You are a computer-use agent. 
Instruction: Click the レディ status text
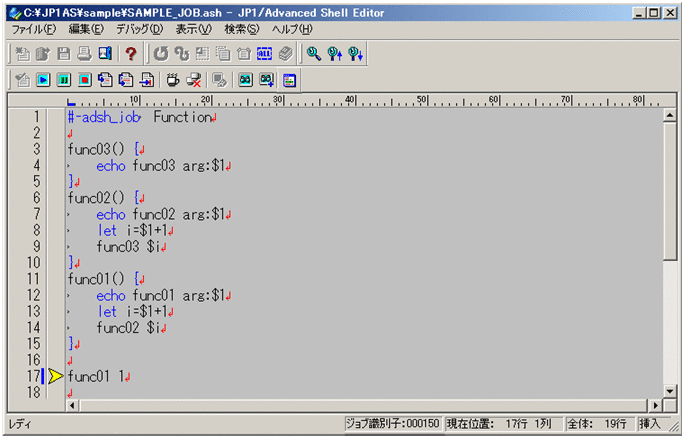pos(20,424)
